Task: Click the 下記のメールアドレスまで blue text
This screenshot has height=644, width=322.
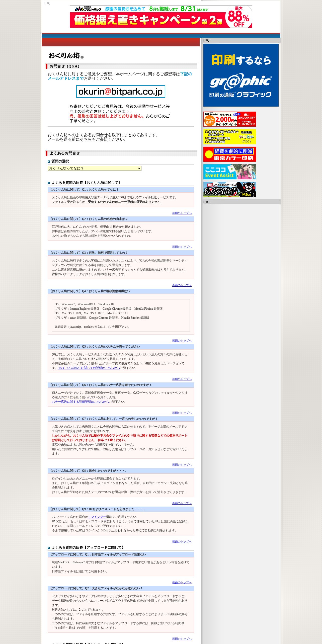Action: (x=120, y=76)
